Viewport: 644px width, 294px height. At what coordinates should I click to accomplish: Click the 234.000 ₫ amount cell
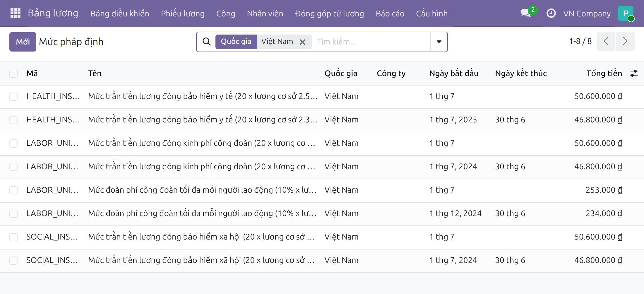coord(604,213)
